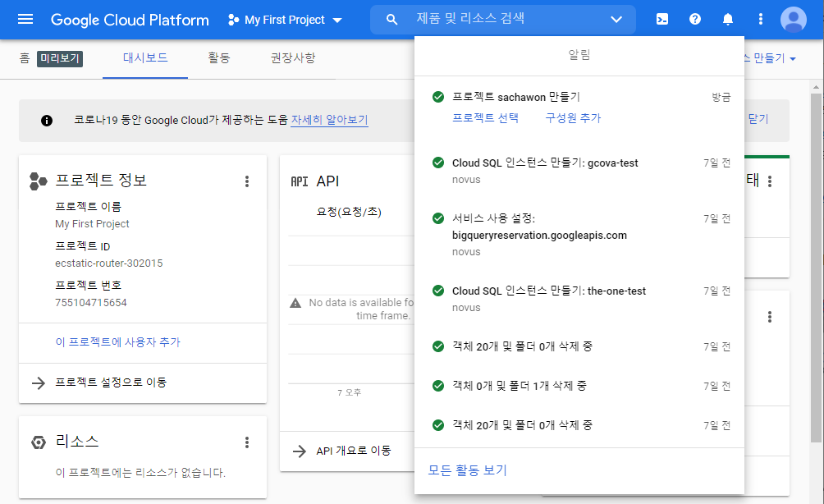Follow the 자세히 알아보기 link
Screen dimensions: 824x504
coord(329,120)
